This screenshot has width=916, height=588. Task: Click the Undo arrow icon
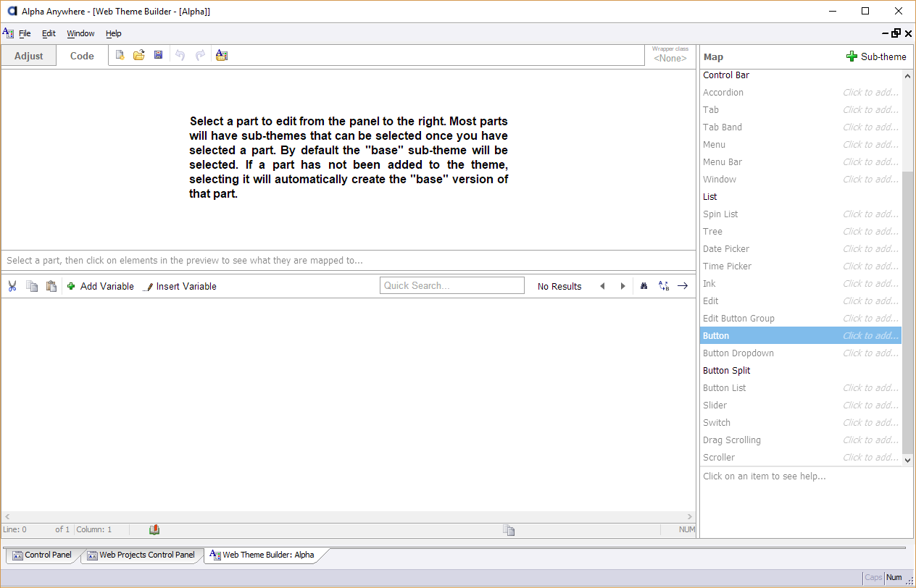[180, 55]
